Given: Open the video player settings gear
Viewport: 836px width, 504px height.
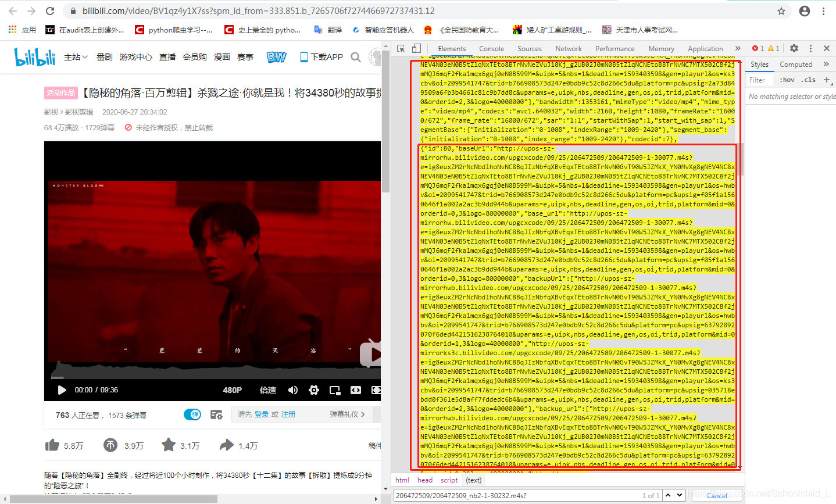Looking at the screenshot, I should point(314,390).
